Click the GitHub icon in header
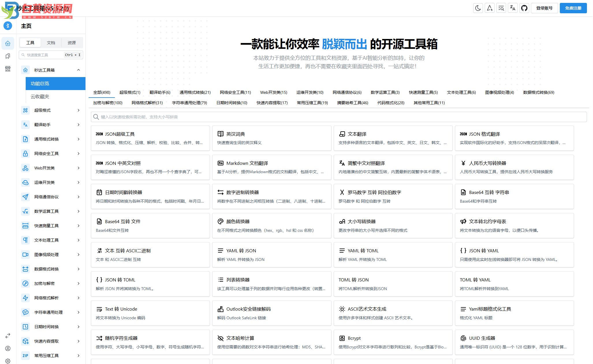593x364 pixels. coord(524,8)
